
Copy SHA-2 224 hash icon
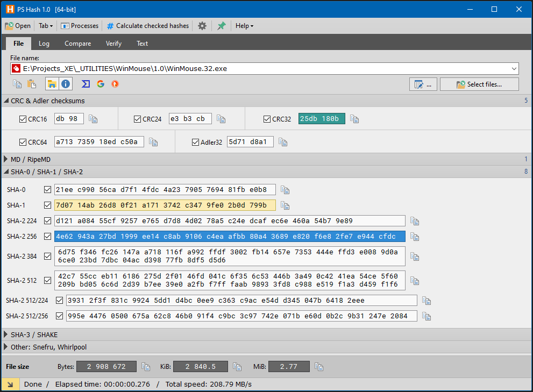point(415,222)
